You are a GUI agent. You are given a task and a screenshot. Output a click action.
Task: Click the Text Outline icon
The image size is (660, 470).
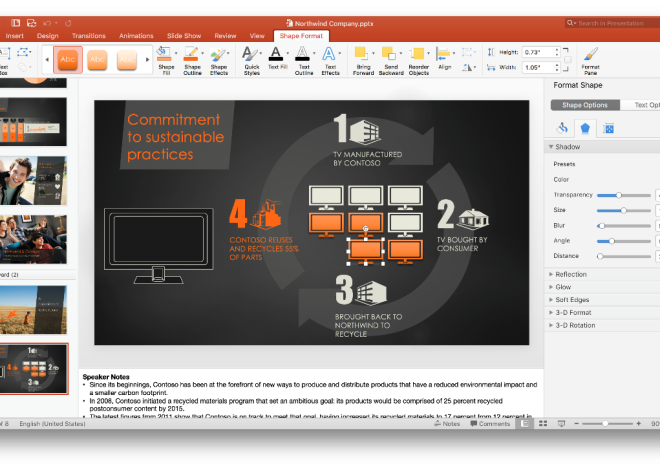point(302,54)
